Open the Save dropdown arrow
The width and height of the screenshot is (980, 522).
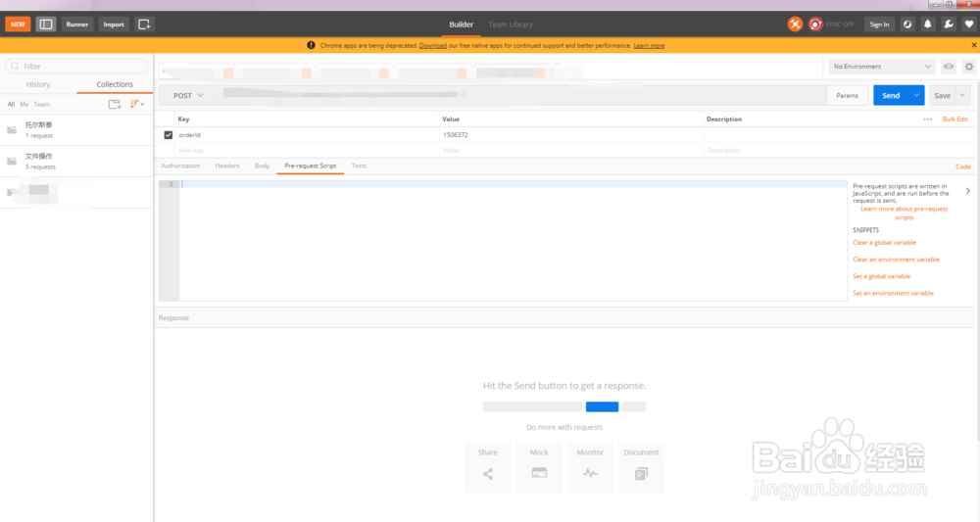pyautogui.click(x=962, y=96)
